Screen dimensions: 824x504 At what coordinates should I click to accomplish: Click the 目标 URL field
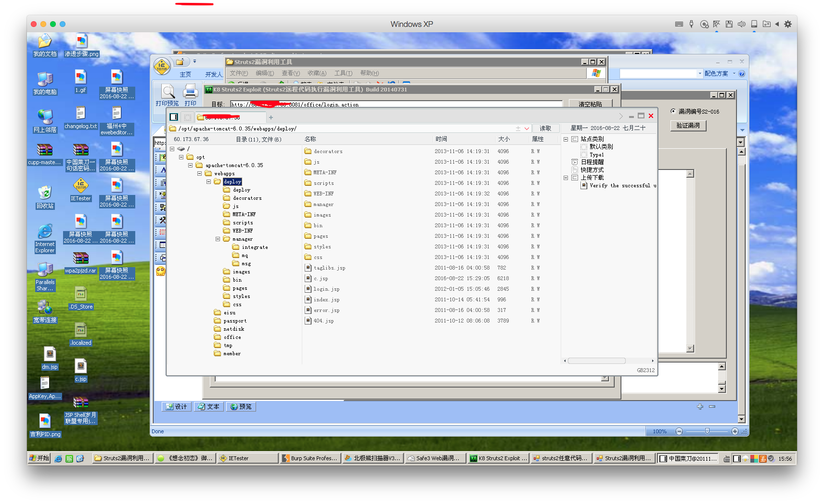(396, 104)
